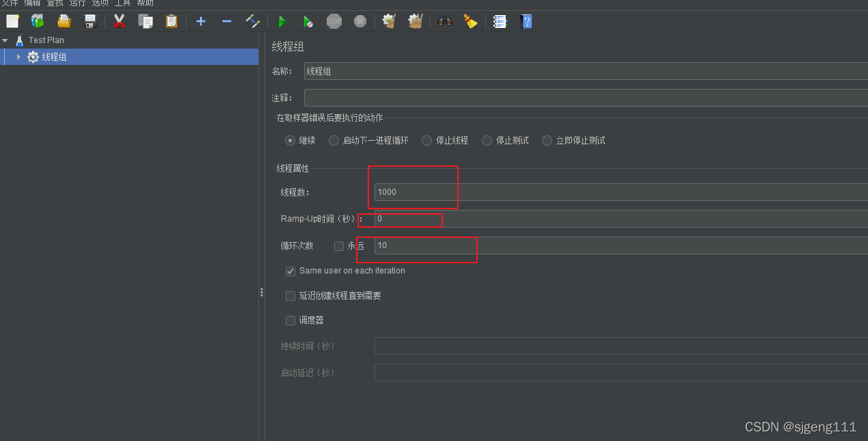The image size is (868, 441).
Task: Click the Toggle enable/disable icon
Action: click(253, 21)
